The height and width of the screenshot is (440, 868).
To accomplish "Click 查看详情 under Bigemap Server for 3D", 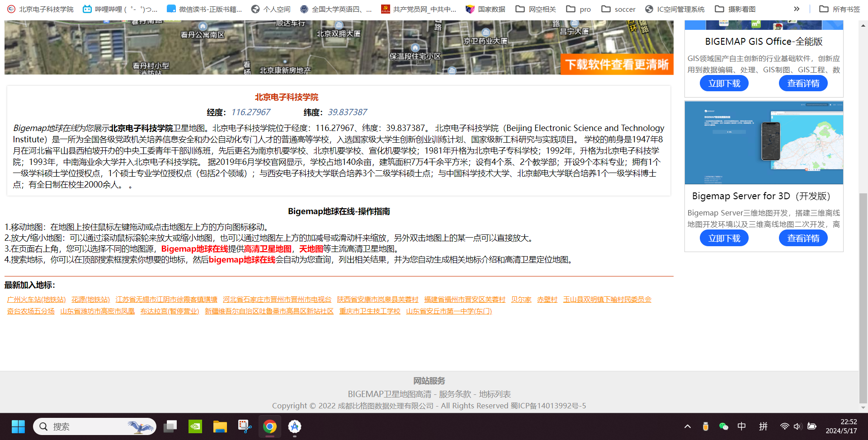I will [x=803, y=238].
